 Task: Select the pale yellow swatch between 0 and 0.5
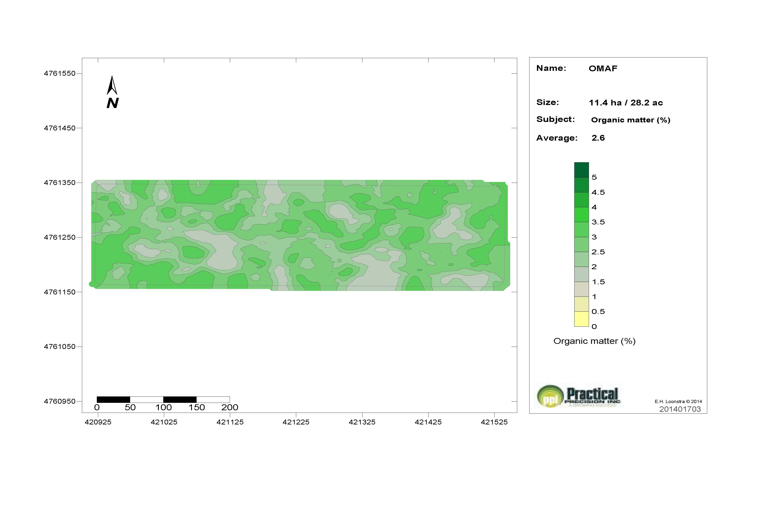point(582,319)
